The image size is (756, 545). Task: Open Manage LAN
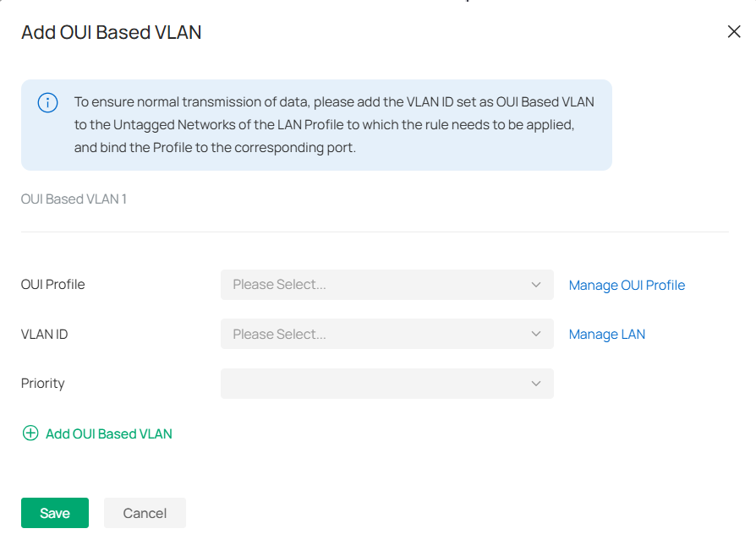[x=606, y=334]
